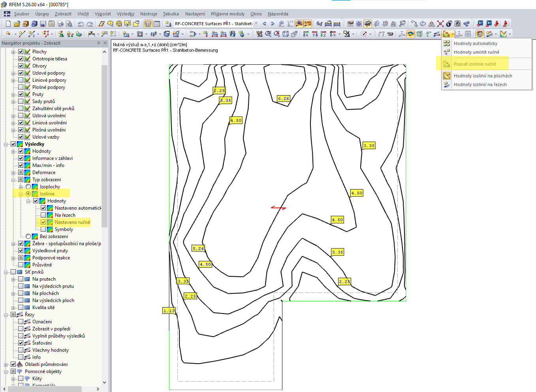Save the model with the floppy disk icon
The image size is (536, 392).
click(x=43, y=24)
